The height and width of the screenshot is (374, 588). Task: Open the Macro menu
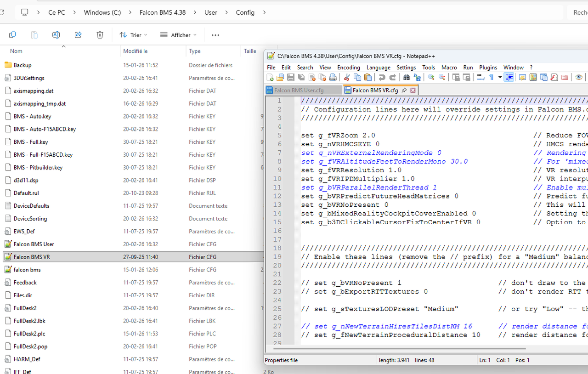click(x=449, y=68)
